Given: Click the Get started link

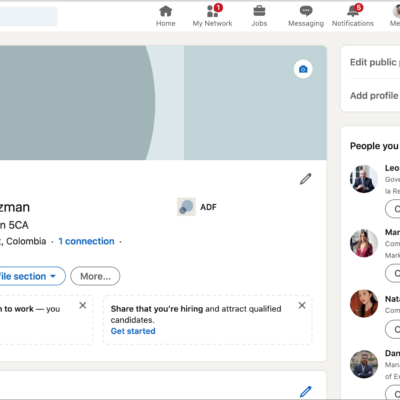Looking at the screenshot, I should pyautogui.click(x=133, y=331).
